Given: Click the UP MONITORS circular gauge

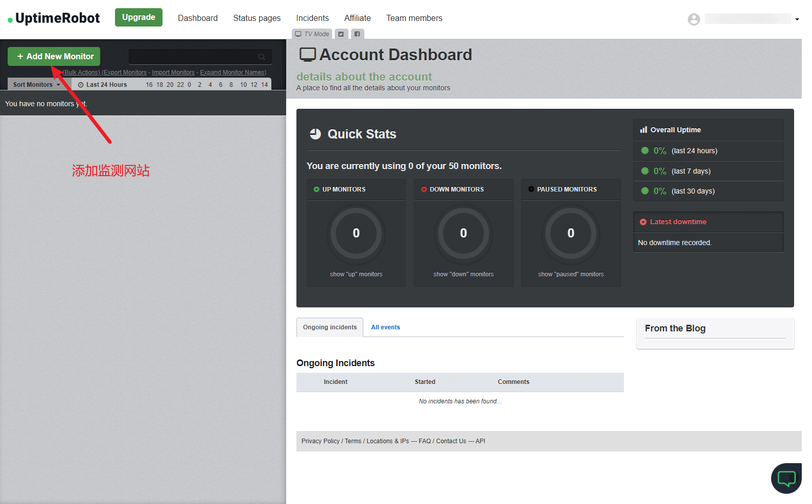Looking at the screenshot, I should tap(356, 233).
